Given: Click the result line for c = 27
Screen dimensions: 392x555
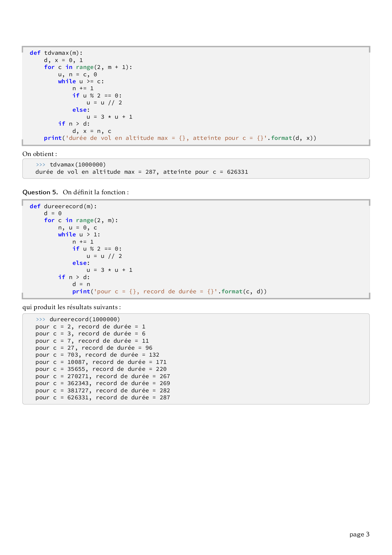Looking at the screenshot, I should 94,348.
